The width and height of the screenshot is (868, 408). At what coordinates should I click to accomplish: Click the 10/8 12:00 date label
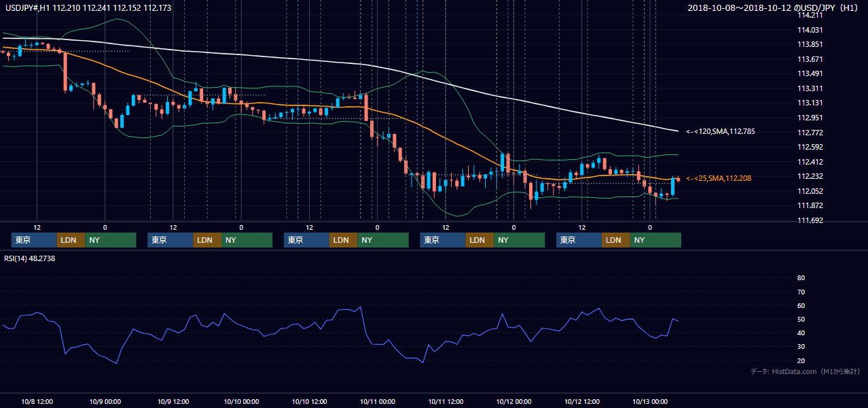(x=37, y=401)
